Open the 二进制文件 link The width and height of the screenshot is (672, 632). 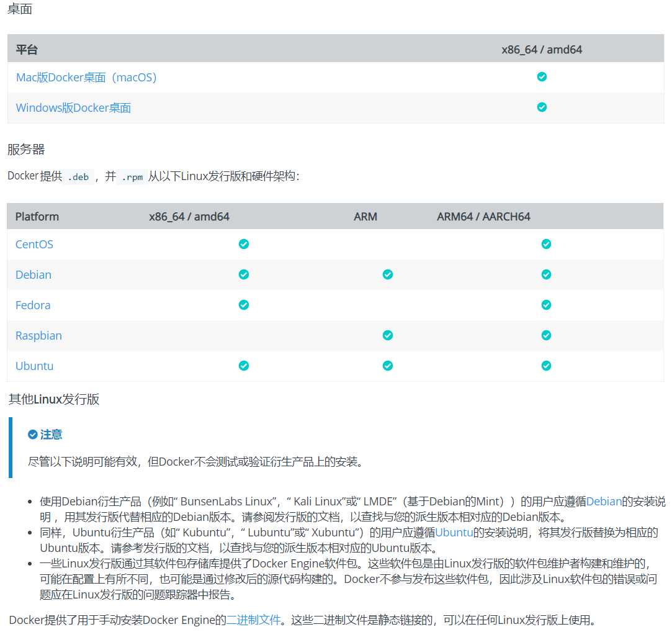tap(253, 620)
